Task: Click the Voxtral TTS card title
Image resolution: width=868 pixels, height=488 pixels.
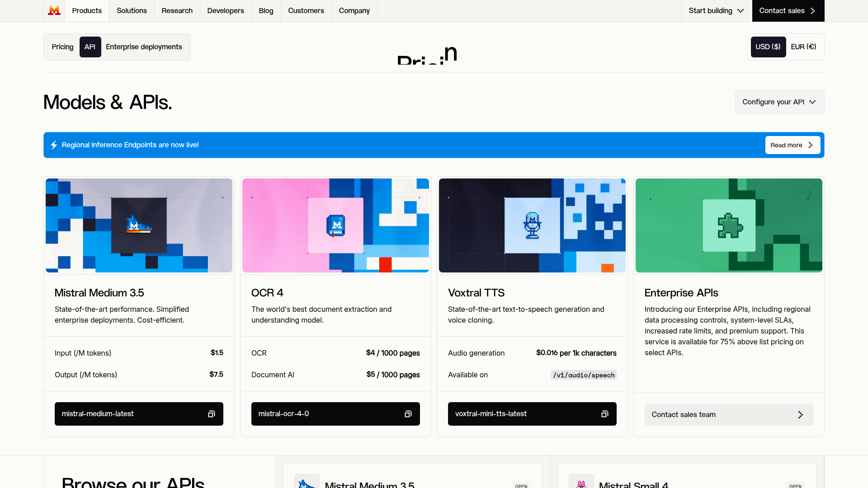Action: tap(476, 293)
